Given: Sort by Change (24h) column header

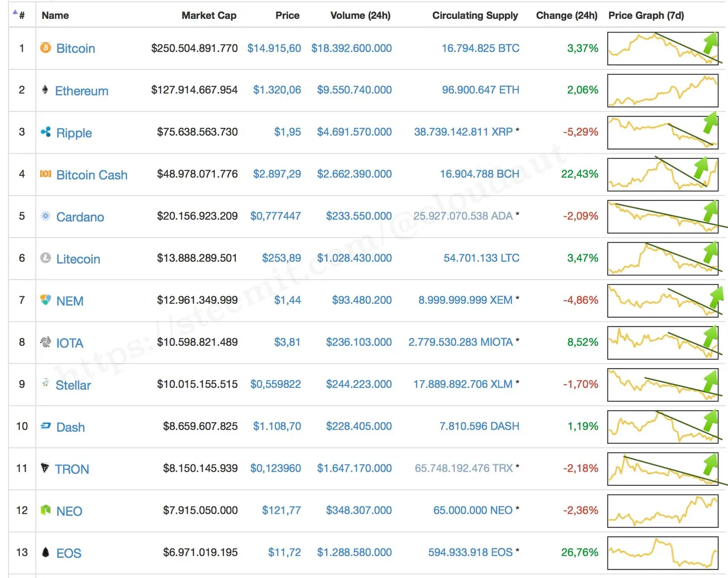Looking at the screenshot, I should (x=566, y=15).
